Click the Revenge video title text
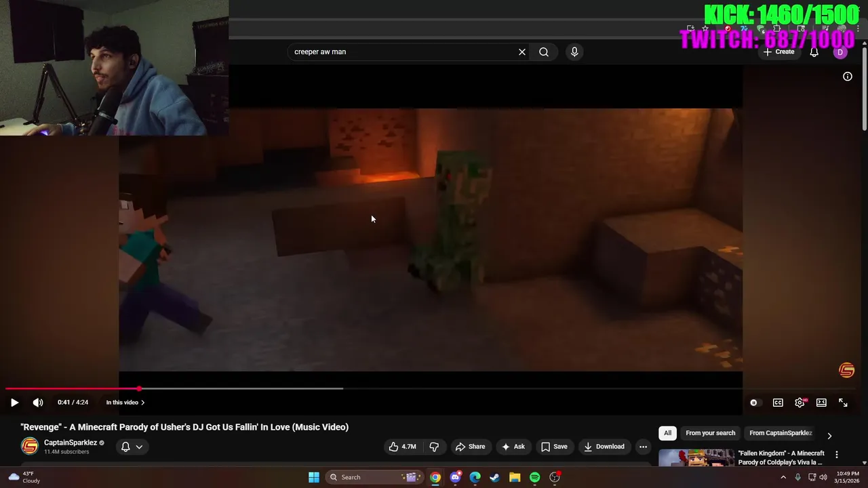Screen dimensions: 868x488 tap(184, 427)
